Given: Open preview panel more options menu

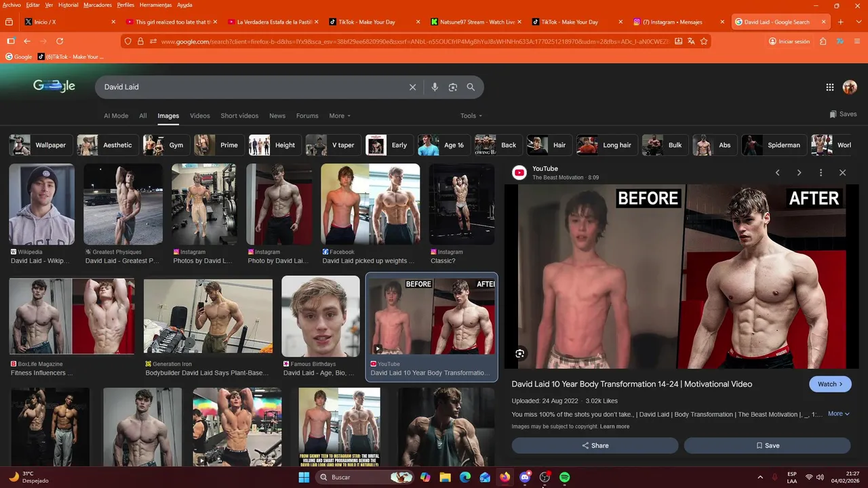Looking at the screenshot, I should [821, 173].
